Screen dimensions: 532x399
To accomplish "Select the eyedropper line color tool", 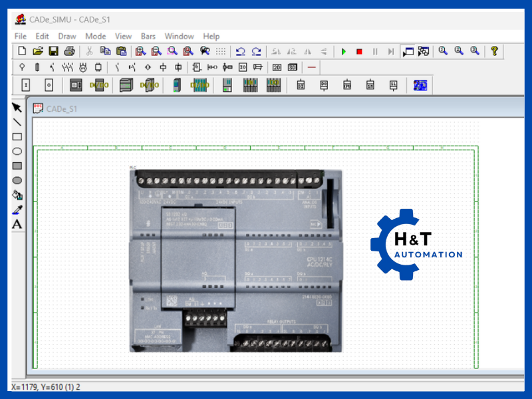I will (17, 209).
